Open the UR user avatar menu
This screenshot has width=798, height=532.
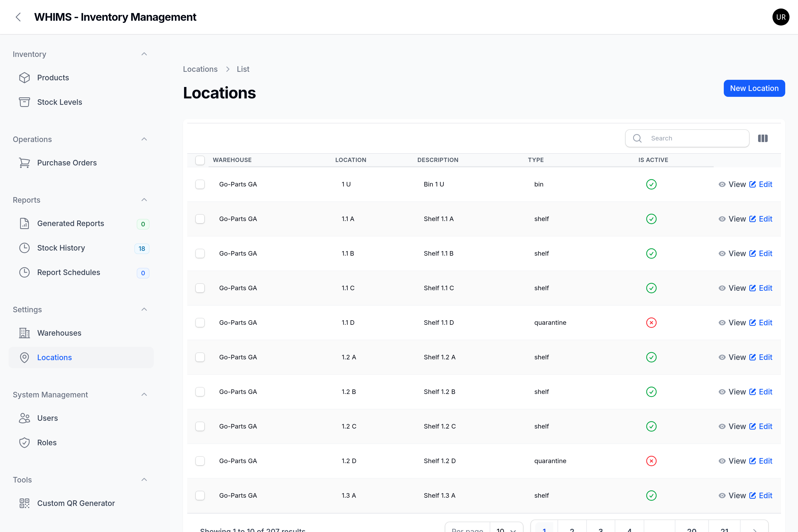[x=781, y=17]
